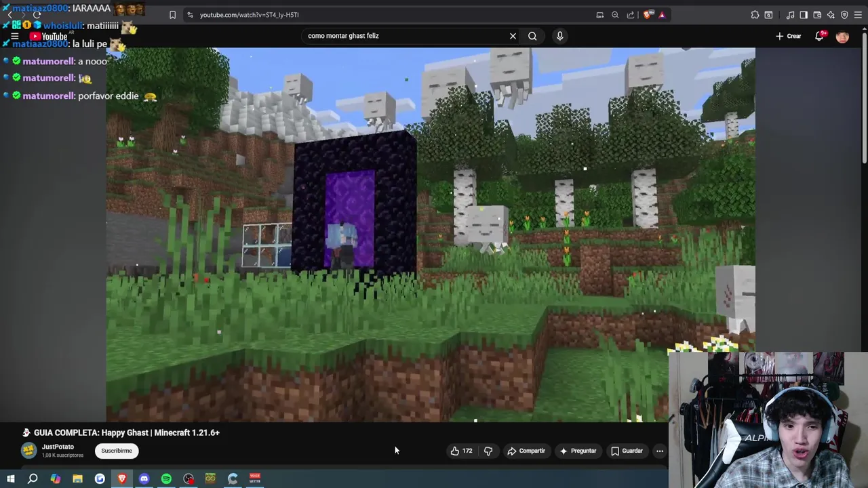The image size is (868, 488).
Task: Click the Compartir share button
Action: coord(526,451)
